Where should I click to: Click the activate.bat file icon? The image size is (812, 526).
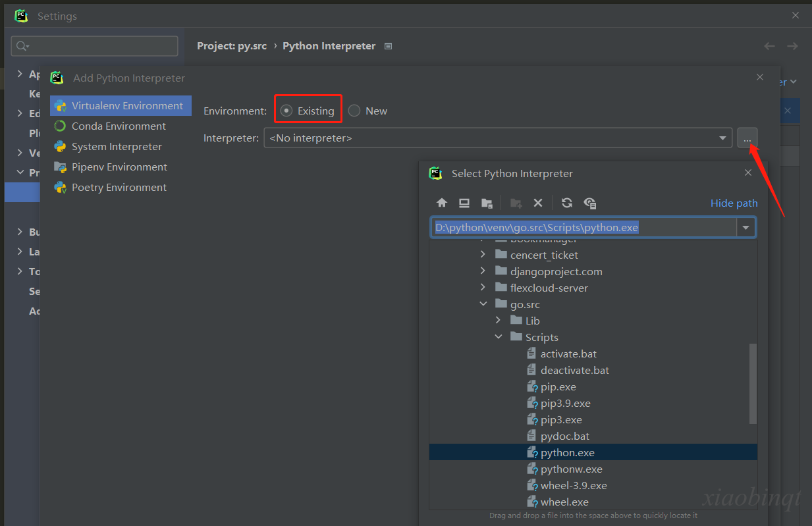click(x=532, y=354)
